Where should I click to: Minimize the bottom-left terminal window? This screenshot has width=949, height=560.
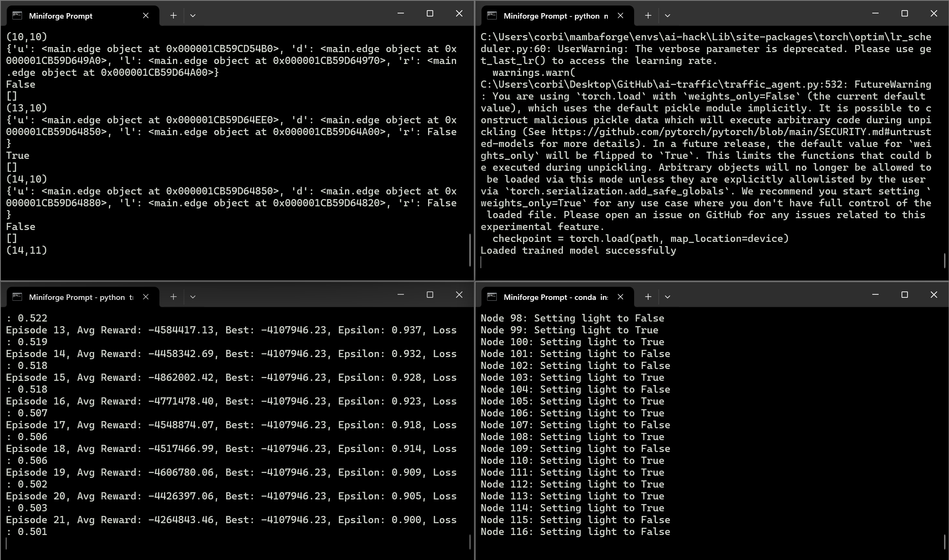pyautogui.click(x=401, y=295)
